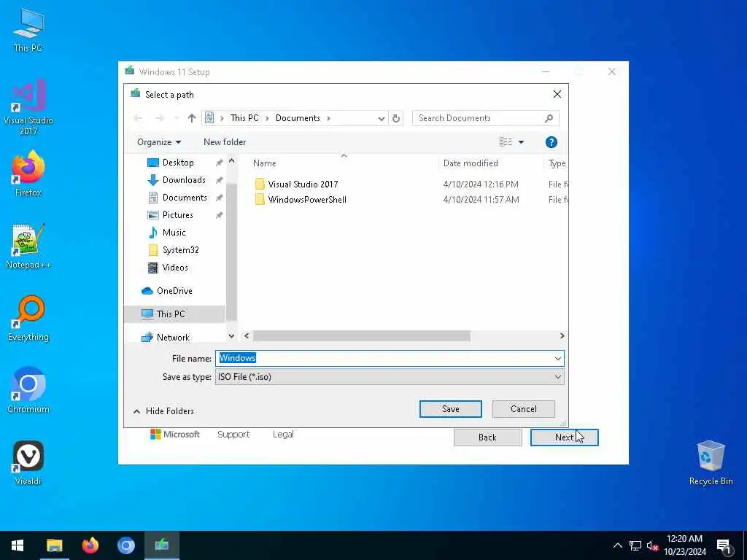Open Firefox from the taskbar
Image resolution: width=747 pixels, height=560 pixels.
(90, 545)
